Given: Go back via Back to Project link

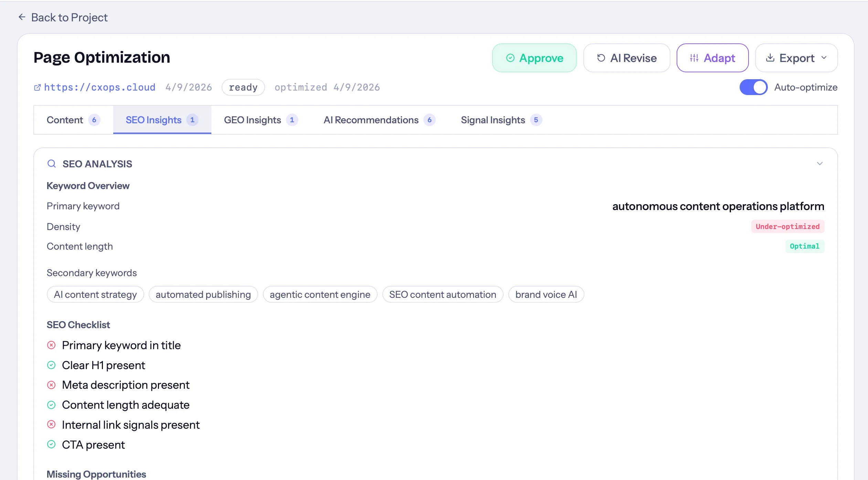Looking at the screenshot, I should tap(63, 17).
